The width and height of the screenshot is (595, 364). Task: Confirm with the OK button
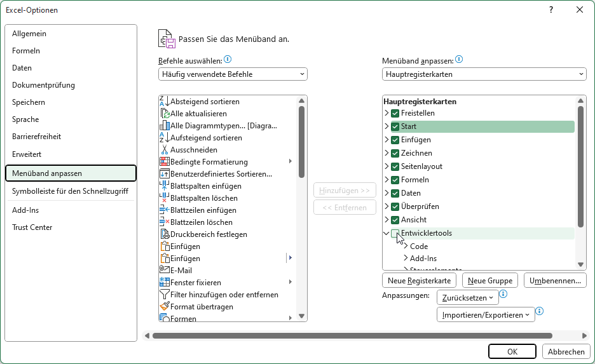(x=512, y=352)
